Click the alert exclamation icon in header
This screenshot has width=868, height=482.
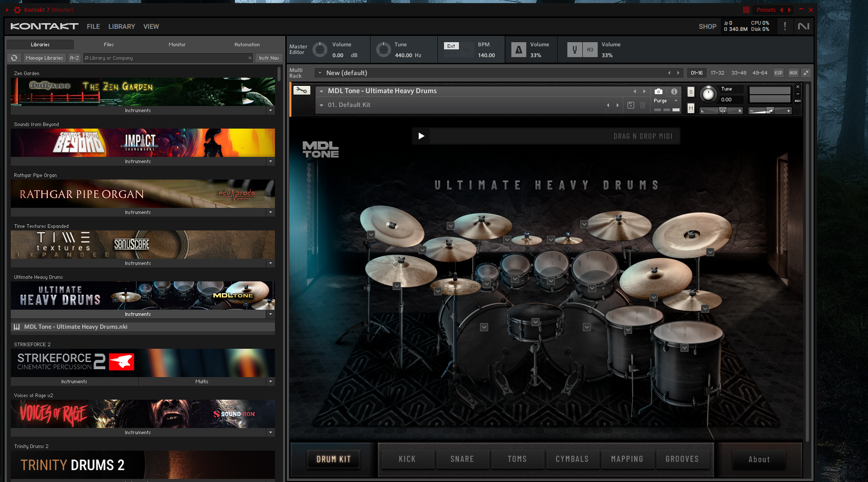[784, 26]
